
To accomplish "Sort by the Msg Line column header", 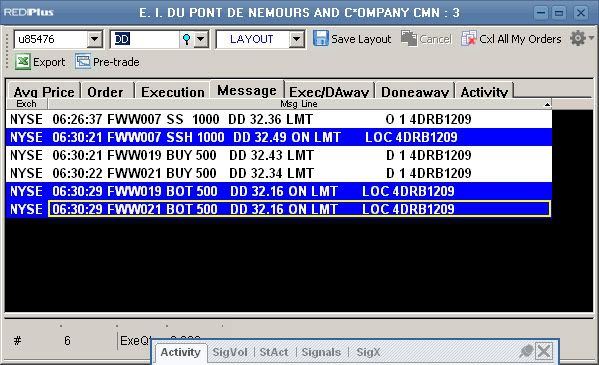I will (299, 104).
